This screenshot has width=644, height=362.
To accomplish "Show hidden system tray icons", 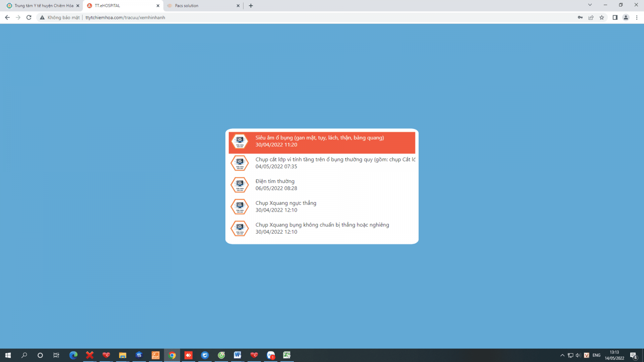I will tap(562, 355).
